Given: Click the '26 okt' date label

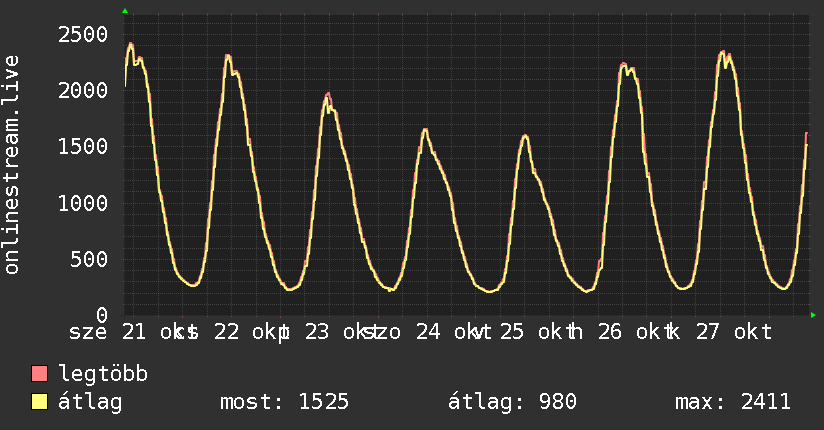Looking at the screenshot, I should 635,332.
